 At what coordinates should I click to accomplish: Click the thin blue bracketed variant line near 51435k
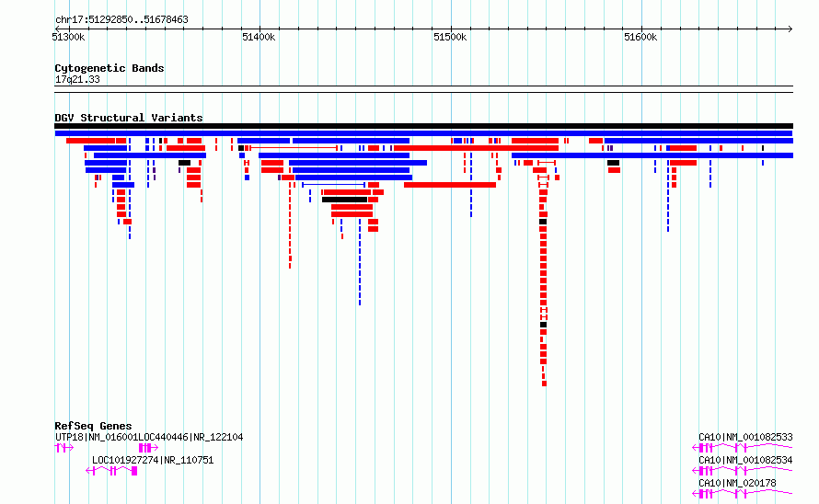333,185
